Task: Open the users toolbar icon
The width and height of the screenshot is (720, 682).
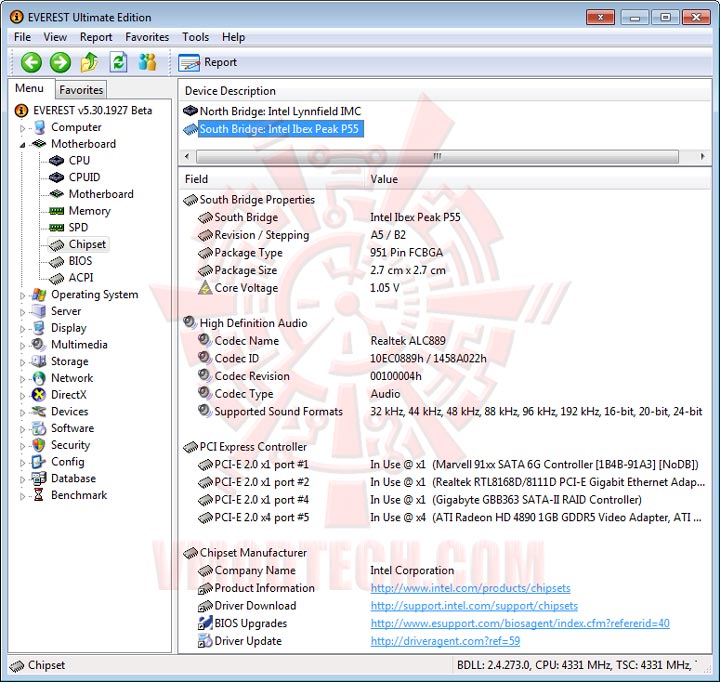Action: [147, 62]
